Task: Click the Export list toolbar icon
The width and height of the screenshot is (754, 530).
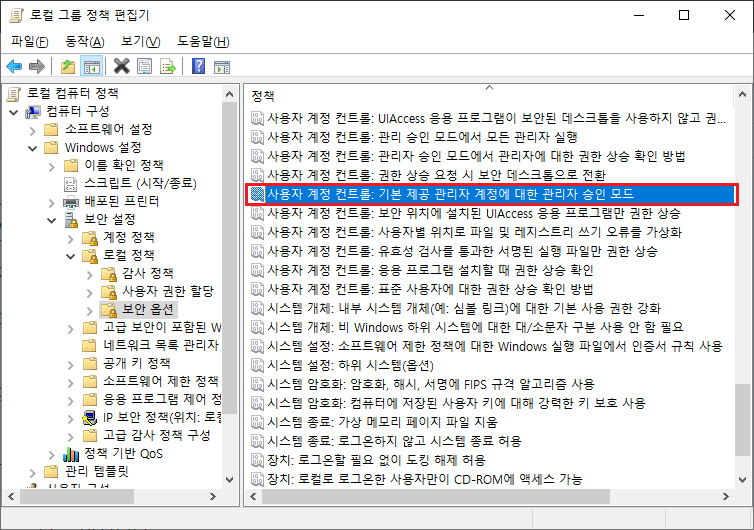Action: [168, 66]
